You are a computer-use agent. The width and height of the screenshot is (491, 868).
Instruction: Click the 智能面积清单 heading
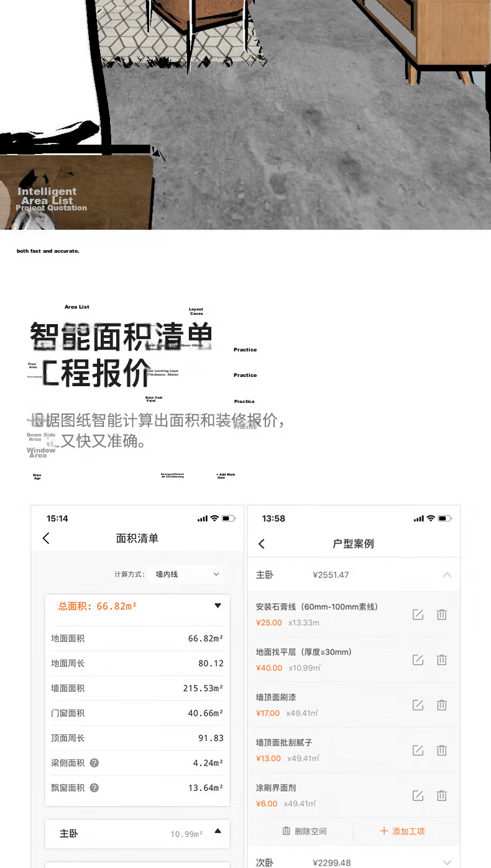click(122, 337)
